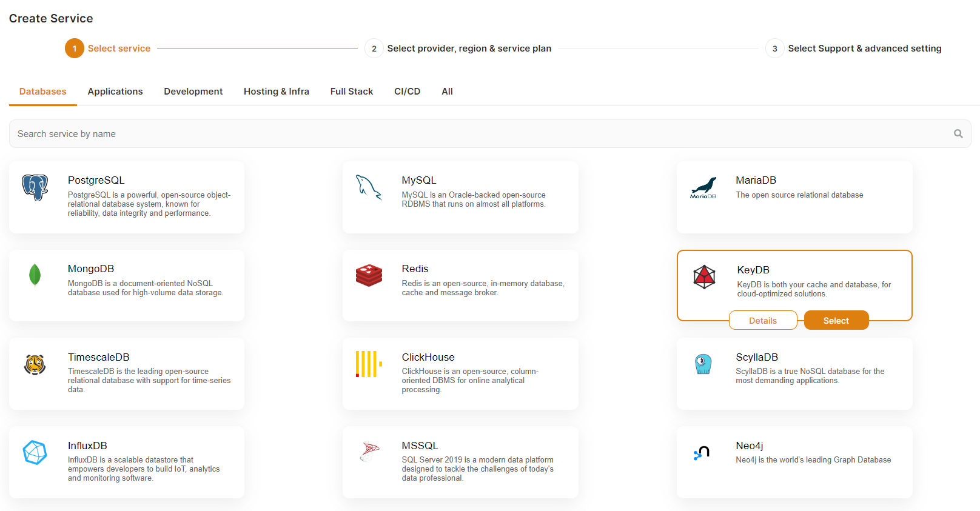
Task: Click the TimescaleDB tiger icon
Action: tap(35, 364)
